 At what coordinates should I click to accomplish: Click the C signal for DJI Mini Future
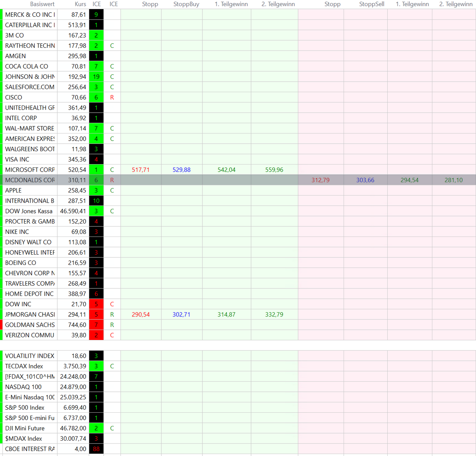click(x=112, y=428)
